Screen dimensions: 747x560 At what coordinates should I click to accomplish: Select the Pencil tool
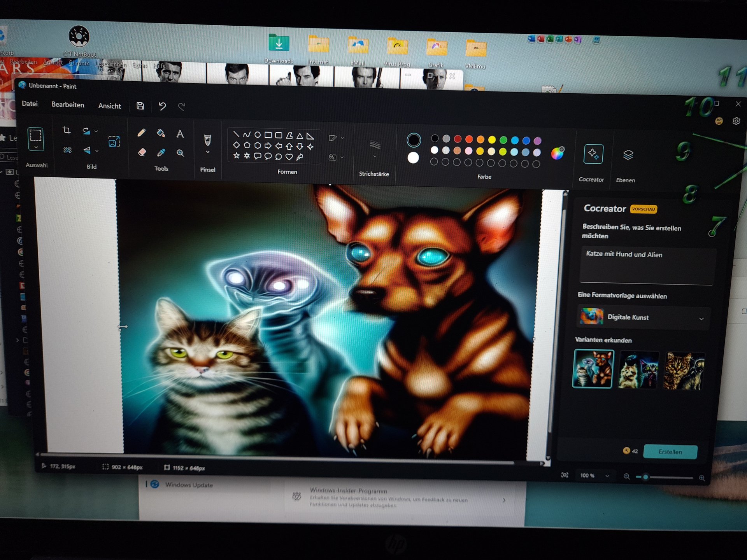(141, 133)
